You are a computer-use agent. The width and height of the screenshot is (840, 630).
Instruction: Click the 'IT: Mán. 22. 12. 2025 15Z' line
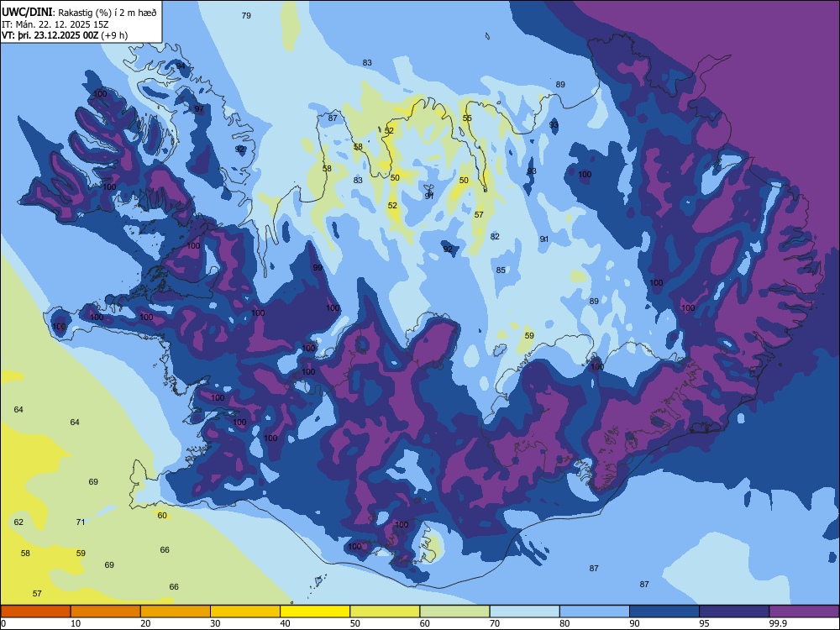point(55,24)
